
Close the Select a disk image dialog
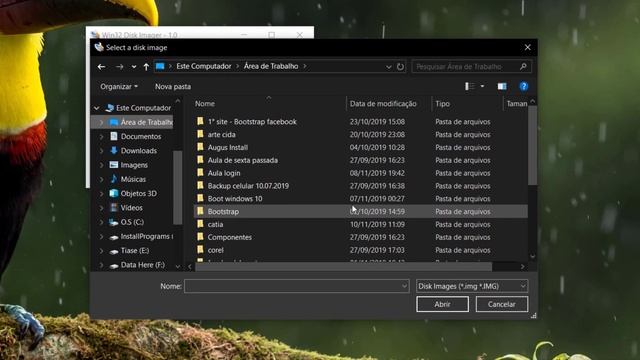coord(527,47)
